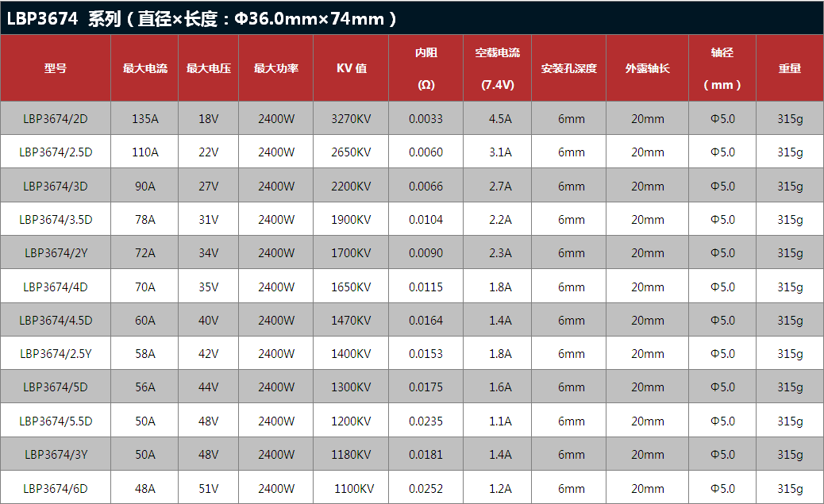Click the 外露轴长 column header
Image resolution: width=824 pixels, height=504 pixels.
647,68
